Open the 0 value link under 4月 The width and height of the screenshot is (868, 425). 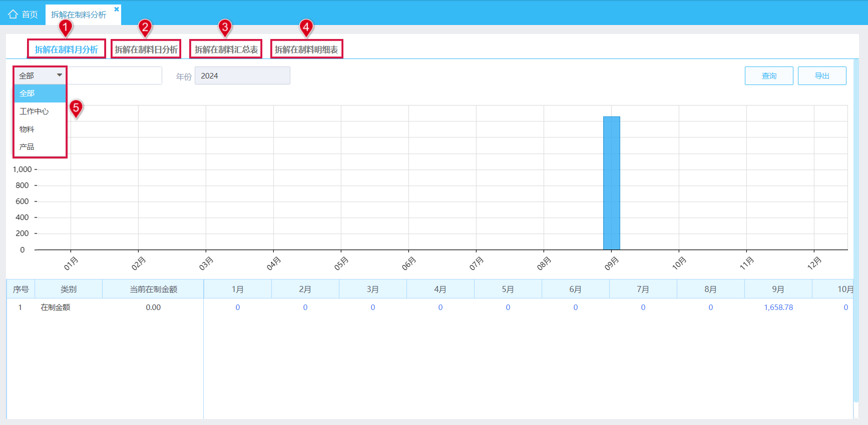click(x=441, y=307)
